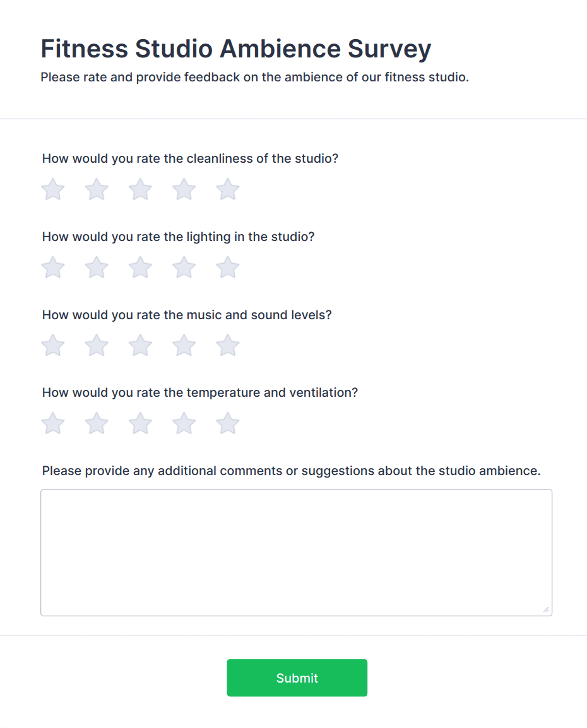
Task: Select second star for cleanliness
Action: [97, 189]
